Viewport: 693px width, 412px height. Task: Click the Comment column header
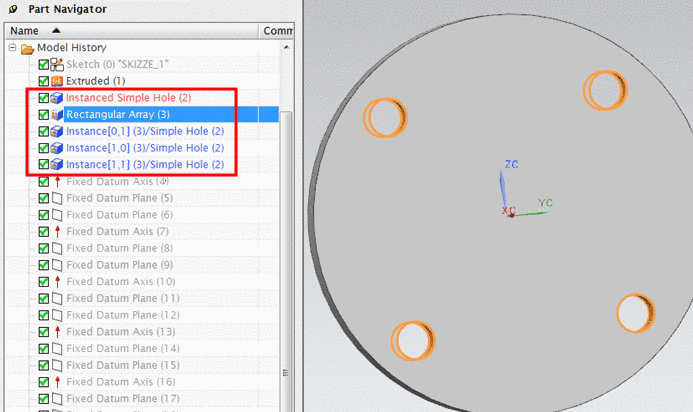[x=277, y=31]
